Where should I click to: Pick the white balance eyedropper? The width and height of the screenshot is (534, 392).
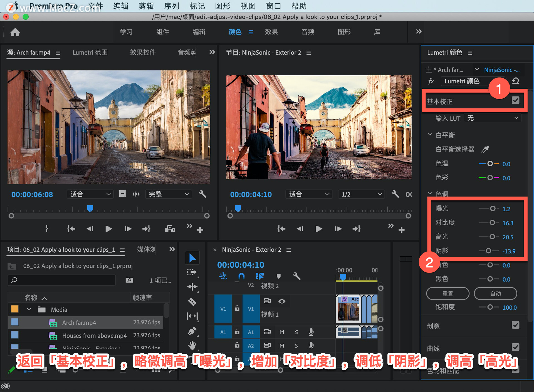(x=485, y=149)
